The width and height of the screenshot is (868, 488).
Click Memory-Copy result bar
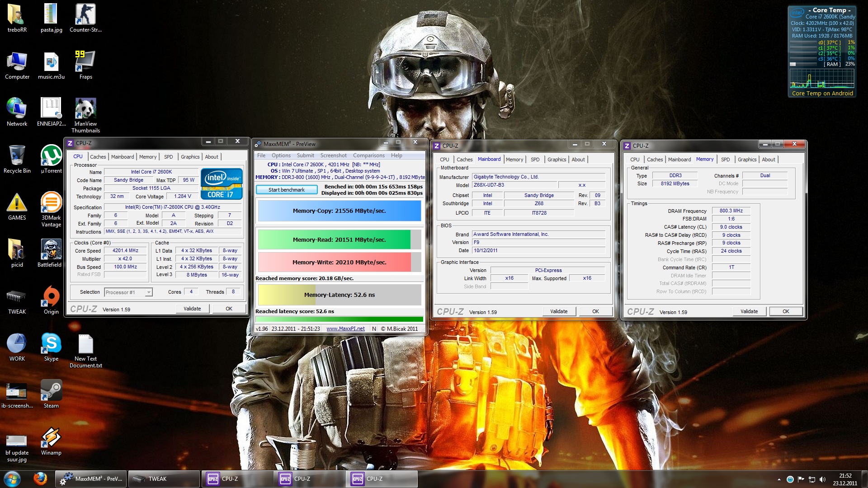tap(339, 211)
